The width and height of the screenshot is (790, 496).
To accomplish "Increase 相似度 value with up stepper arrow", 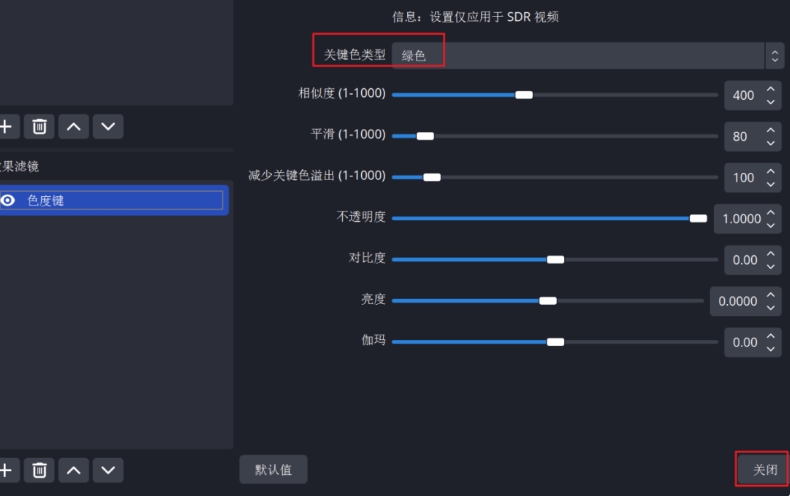I will 770,89.
